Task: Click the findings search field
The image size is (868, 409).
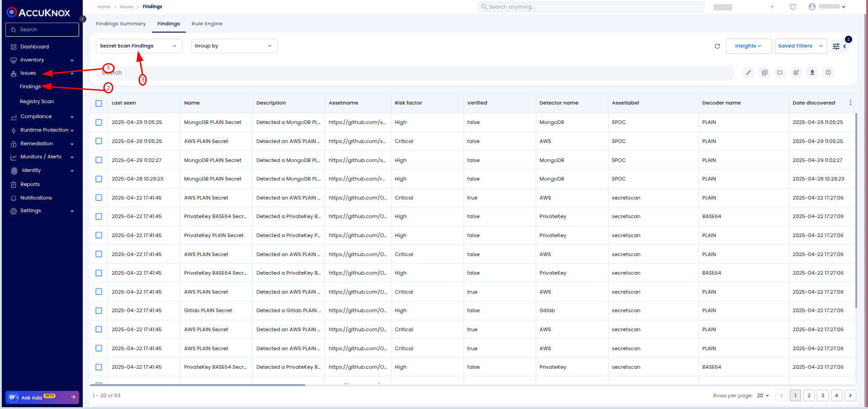Action: [x=415, y=73]
